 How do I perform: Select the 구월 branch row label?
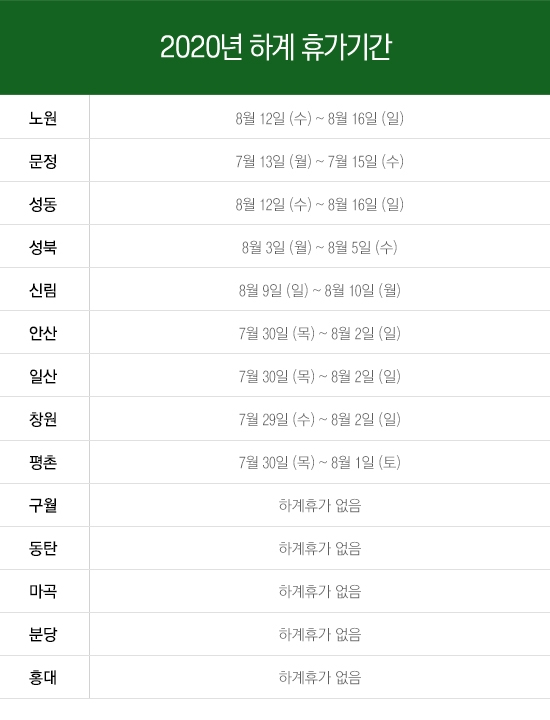pos(43,505)
